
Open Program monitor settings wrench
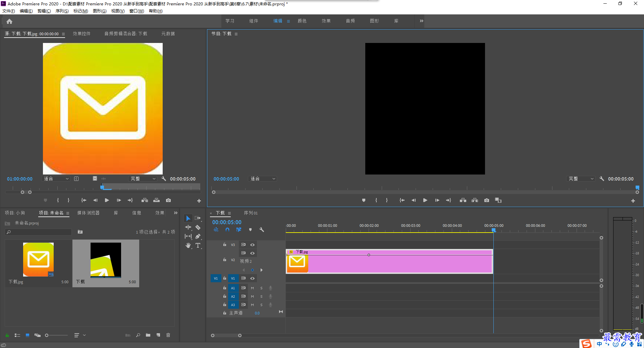pyautogui.click(x=602, y=179)
